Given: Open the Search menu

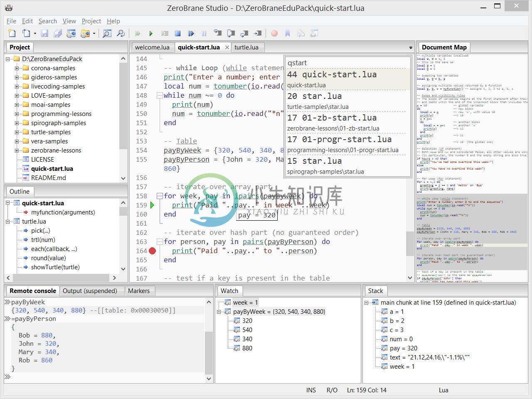Looking at the screenshot, I should [x=48, y=21].
